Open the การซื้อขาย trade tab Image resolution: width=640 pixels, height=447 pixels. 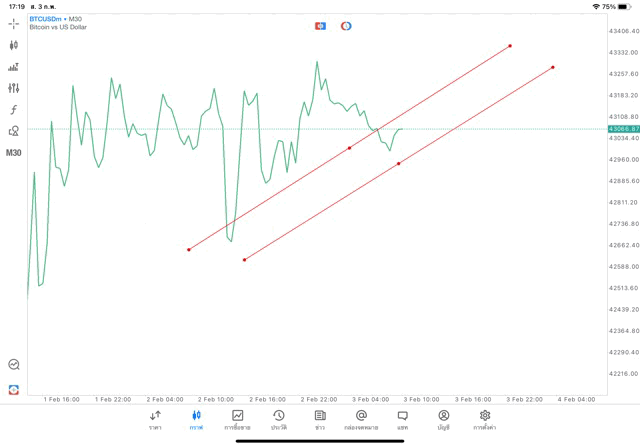tap(237, 419)
